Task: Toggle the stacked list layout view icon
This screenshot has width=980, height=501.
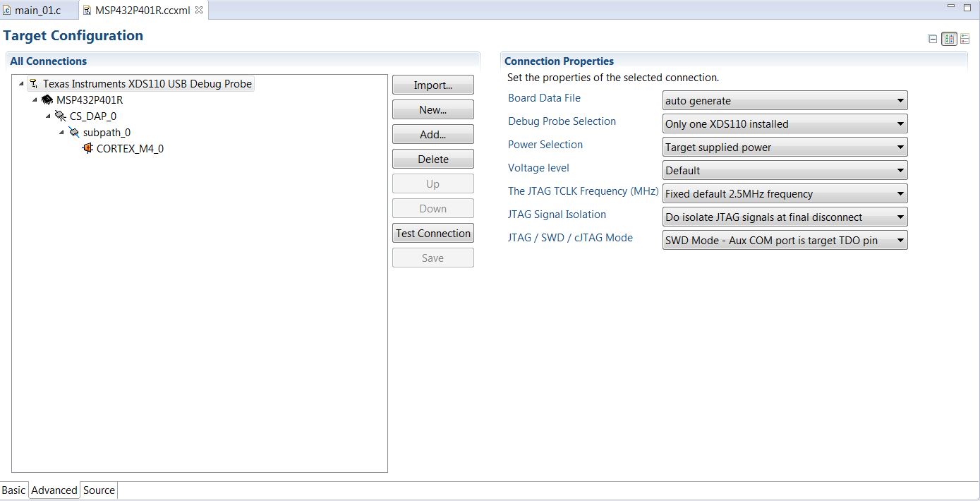Action: (964, 40)
